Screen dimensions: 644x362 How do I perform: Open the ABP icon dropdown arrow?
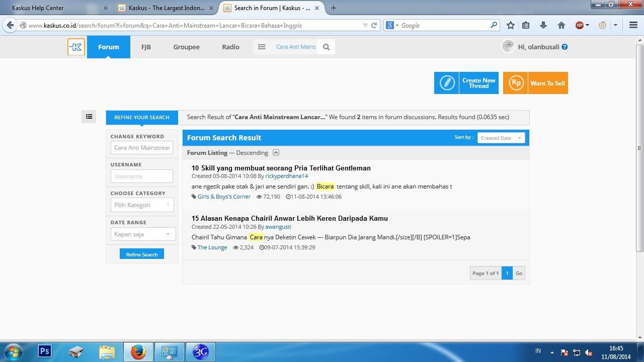coord(587,25)
